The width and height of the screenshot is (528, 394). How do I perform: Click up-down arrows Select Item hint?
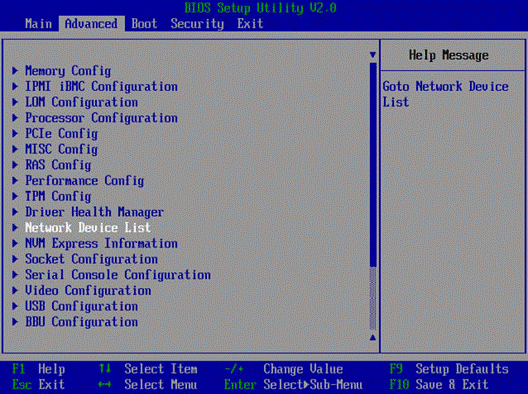click(x=148, y=369)
